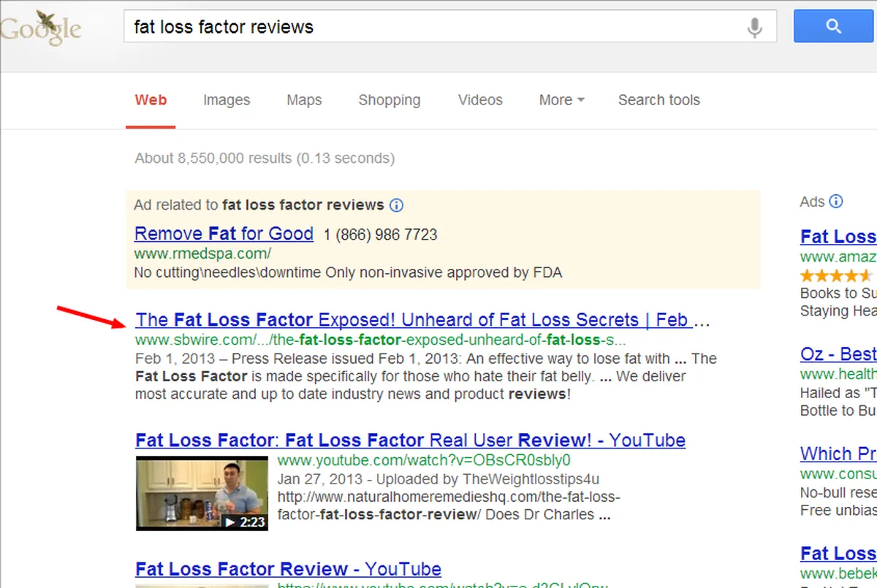Click the info icon next to Ads
Image resolution: width=877 pixels, height=588 pixels.
[836, 202]
